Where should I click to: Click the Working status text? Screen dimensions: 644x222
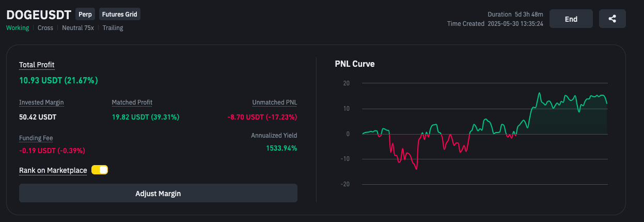pos(18,28)
